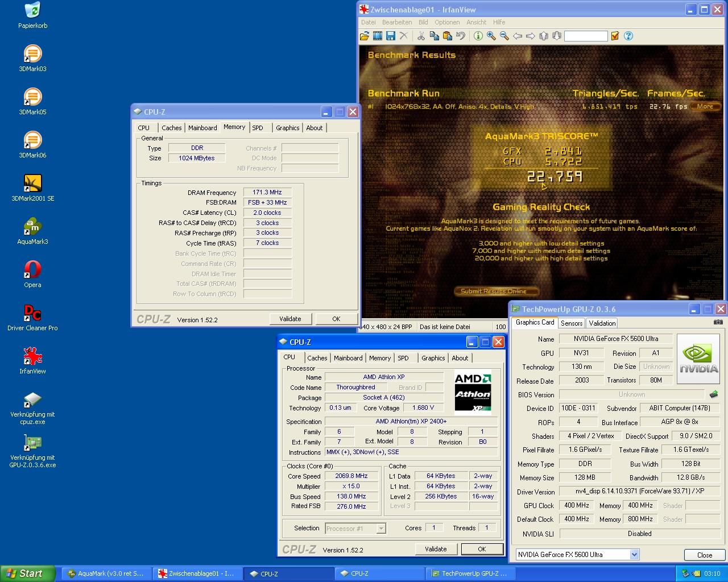Screen dimensions: 728x582
Task: Switch to SPD tab in memory CPU-Z window
Action: click(258, 128)
